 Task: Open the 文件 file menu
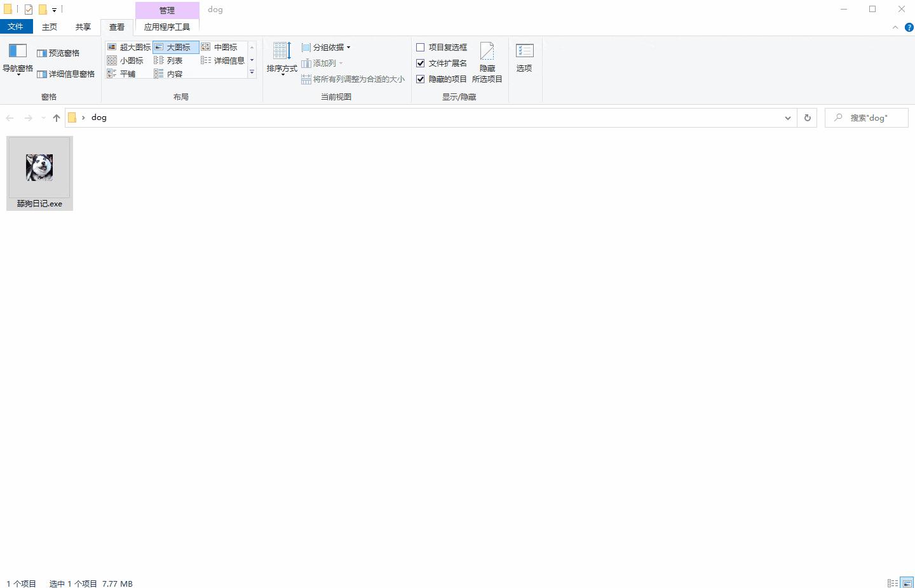(16, 27)
